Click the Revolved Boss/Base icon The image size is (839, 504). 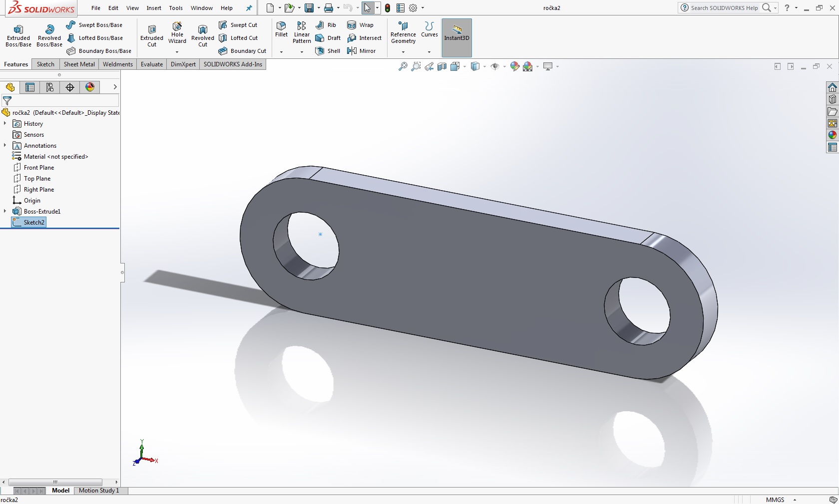(49, 35)
